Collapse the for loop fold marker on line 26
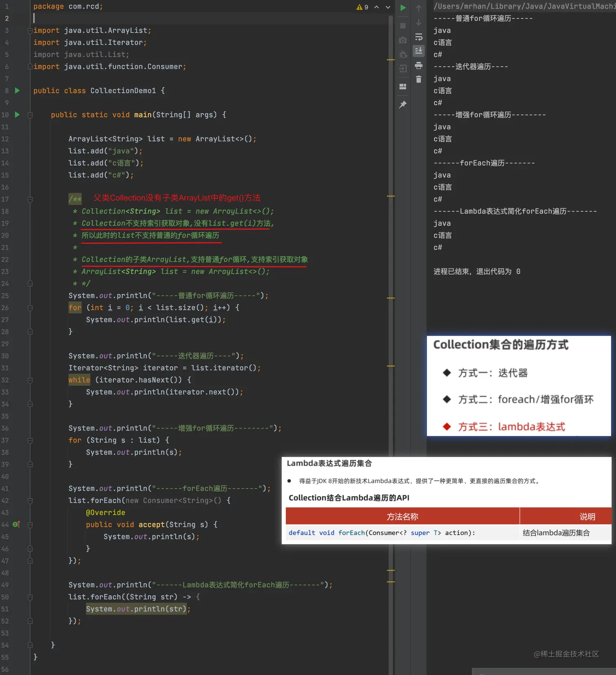This screenshot has height=675, width=616. click(x=30, y=308)
